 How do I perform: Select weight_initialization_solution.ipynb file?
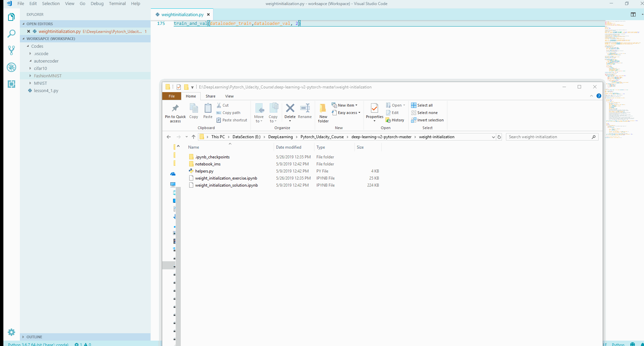pyautogui.click(x=226, y=185)
